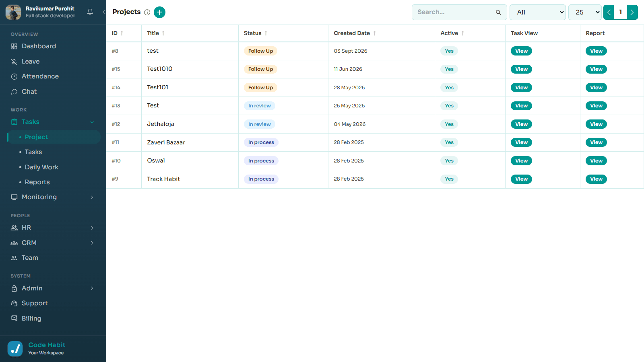Click the search magnifier icon

(x=498, y=12)
